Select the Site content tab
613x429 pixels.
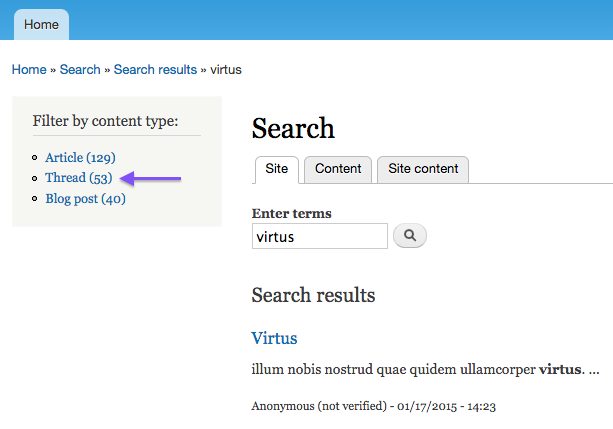(x=423, y=169)
